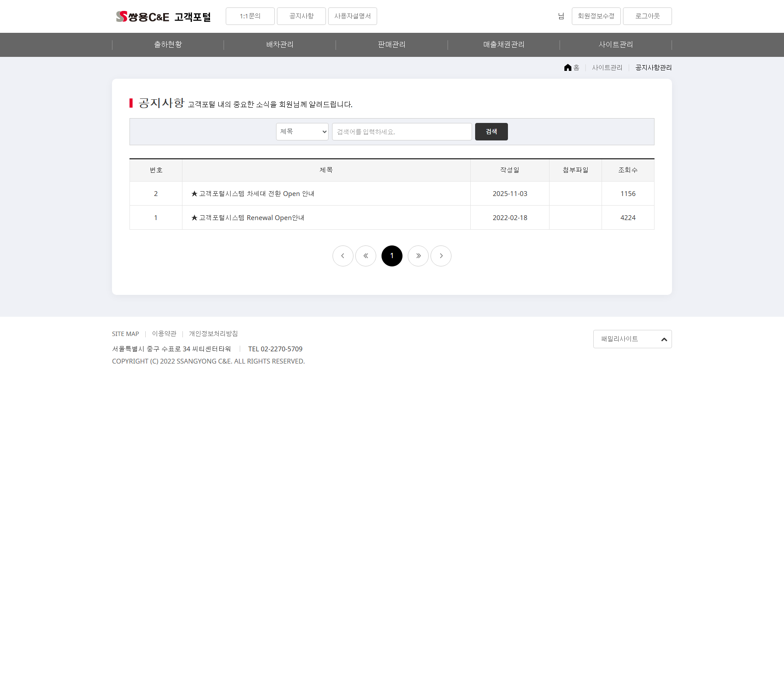Click the 검색 search button

coord(491,132)
